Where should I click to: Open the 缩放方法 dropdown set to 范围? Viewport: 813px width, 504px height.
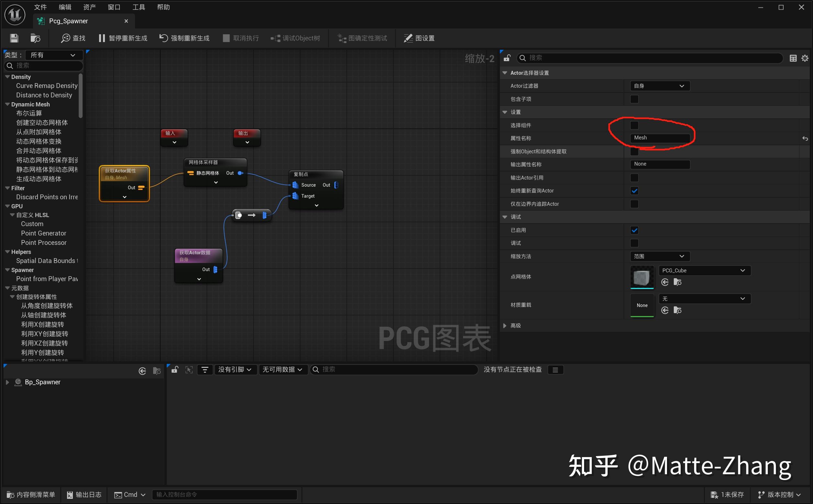(660, 256)
